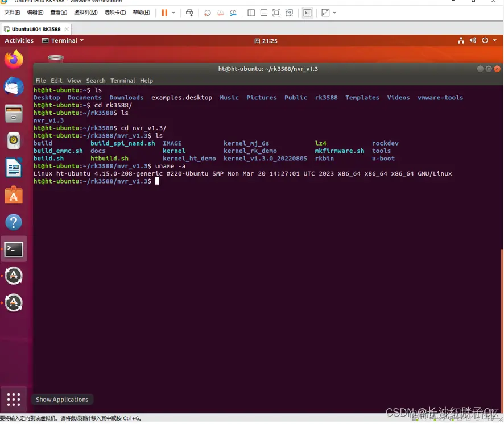
Task: Take a snapshot of this virtual machine
Action: (208, 13)
